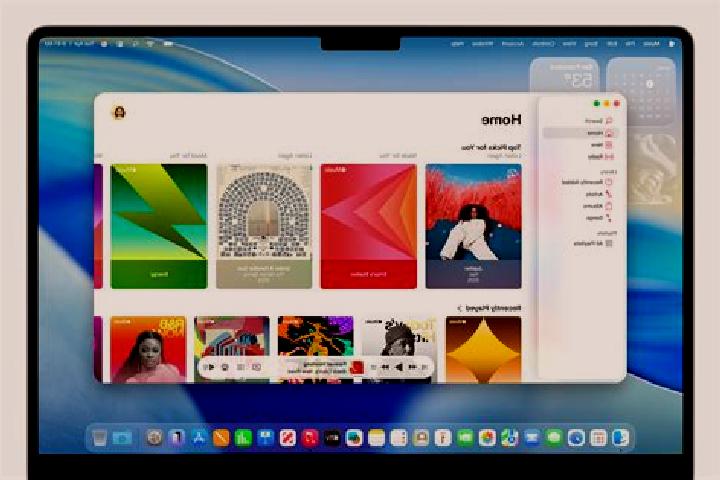Viewport: 720px width, 480px height.
Task: Open the calendar widget on desktop
Action: [641, 91]
